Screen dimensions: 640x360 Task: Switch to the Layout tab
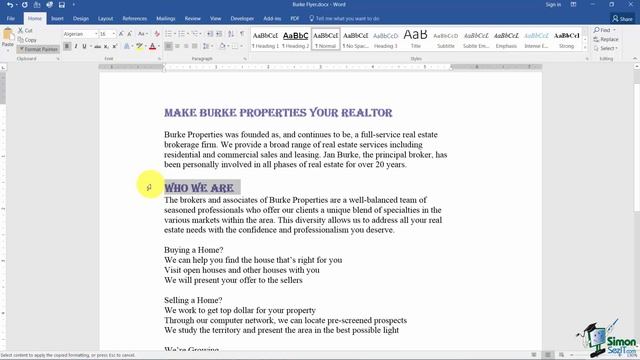point(105,19)
